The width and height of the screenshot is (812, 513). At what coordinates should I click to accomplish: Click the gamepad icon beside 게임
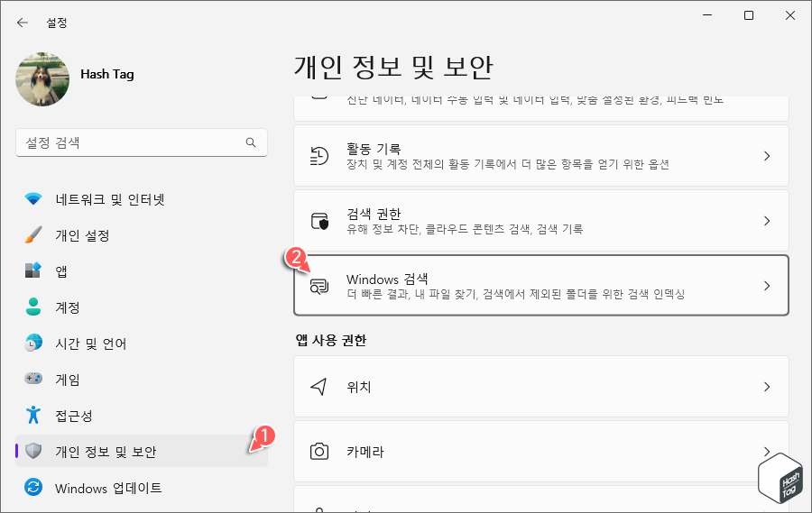tap(33, 379)
